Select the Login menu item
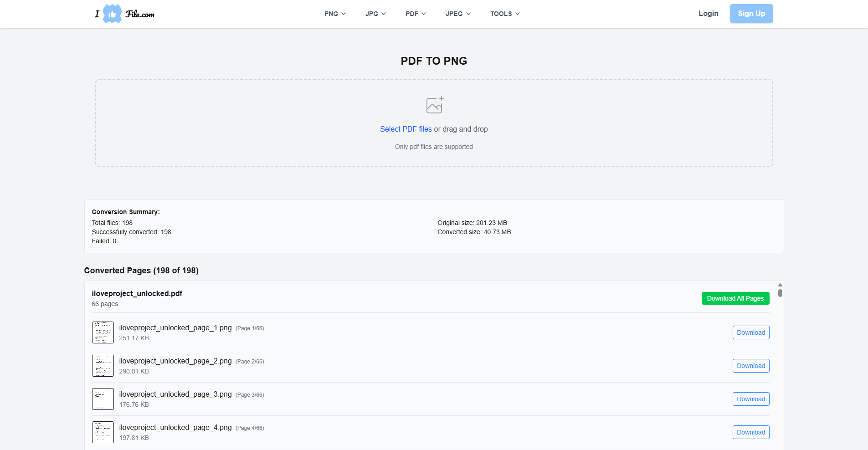This screenshot has height=450, width=868. click(708, 14)
